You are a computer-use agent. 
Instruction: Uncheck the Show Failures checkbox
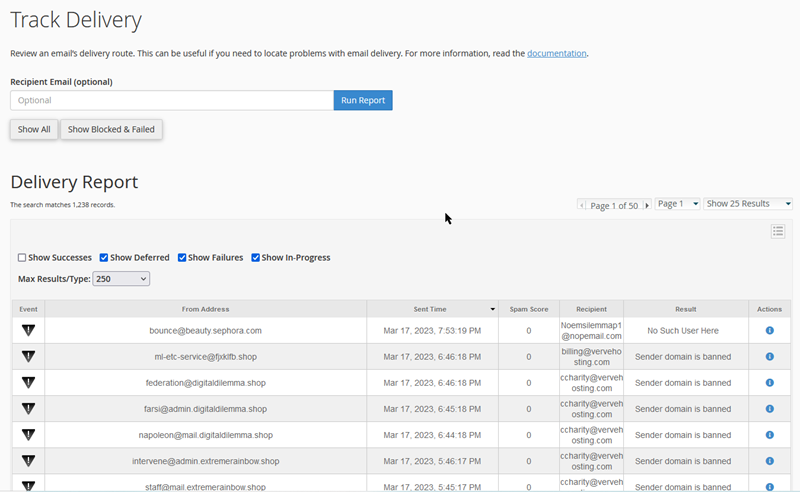click(182, 258)
